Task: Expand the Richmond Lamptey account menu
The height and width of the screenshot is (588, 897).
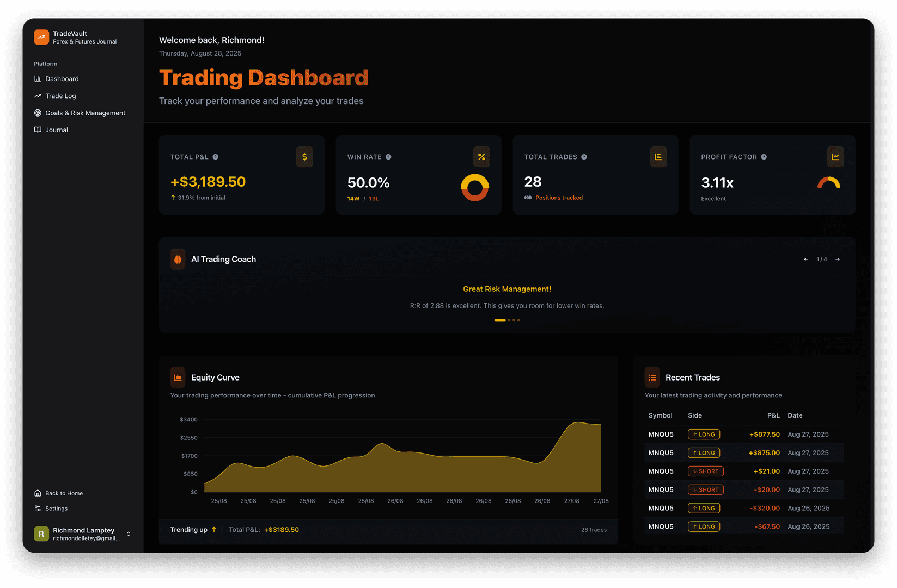Action: click(x=129, y=534)
